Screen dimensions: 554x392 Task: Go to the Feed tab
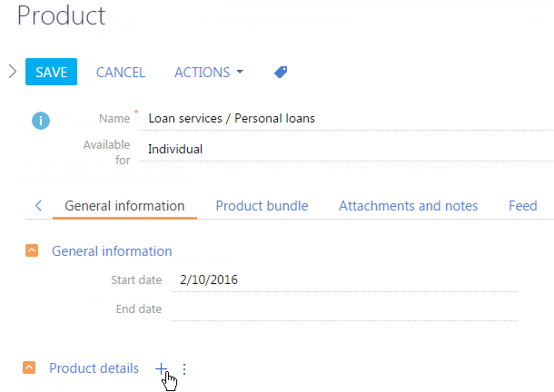522,206
